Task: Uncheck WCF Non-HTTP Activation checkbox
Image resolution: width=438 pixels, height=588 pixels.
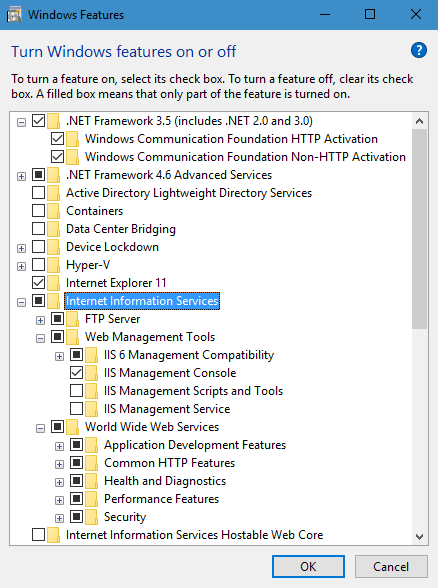Action: coord(57,157)
